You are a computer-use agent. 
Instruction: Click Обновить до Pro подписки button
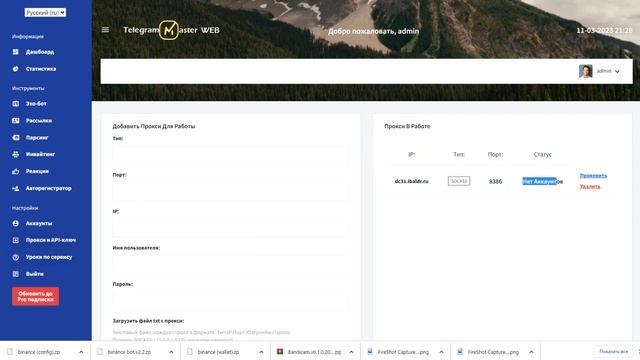[x=36, y=296]
